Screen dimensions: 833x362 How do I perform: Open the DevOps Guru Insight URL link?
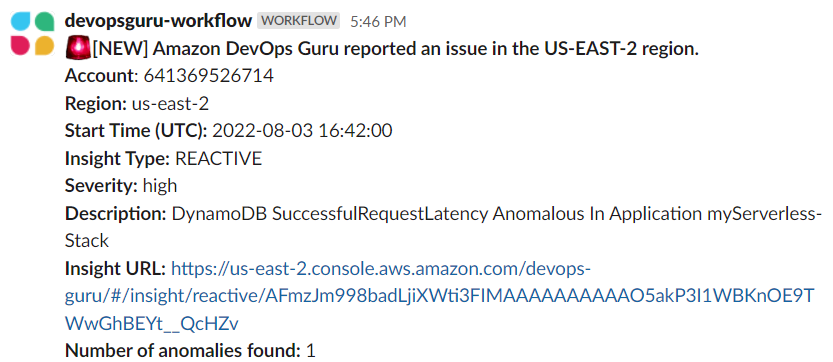coord(439,297)
